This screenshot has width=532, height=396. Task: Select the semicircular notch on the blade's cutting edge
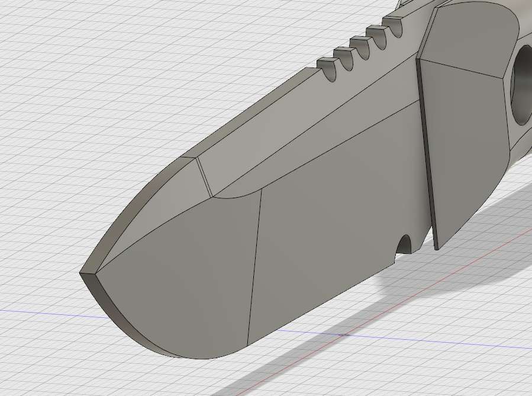click(x=404, y=244)
